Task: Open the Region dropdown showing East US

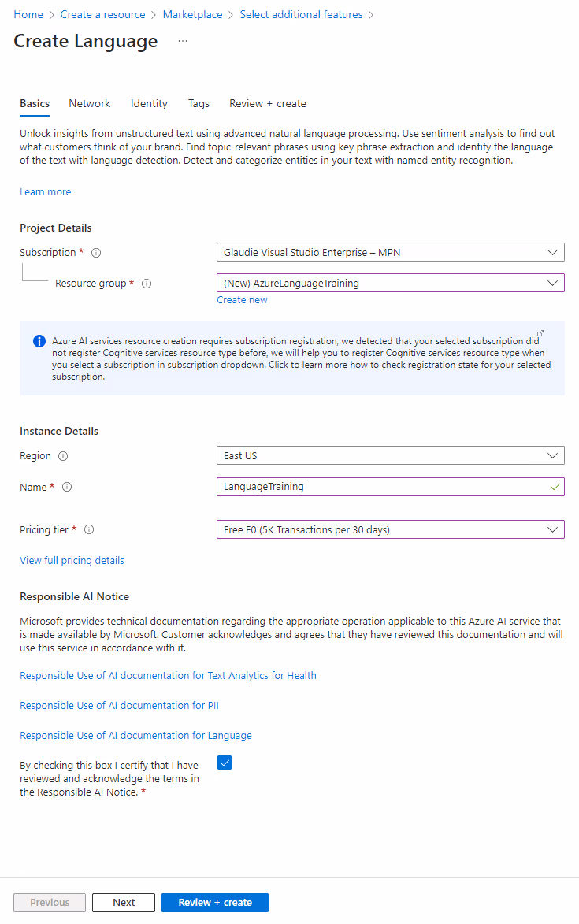Action: coord(390,456)
